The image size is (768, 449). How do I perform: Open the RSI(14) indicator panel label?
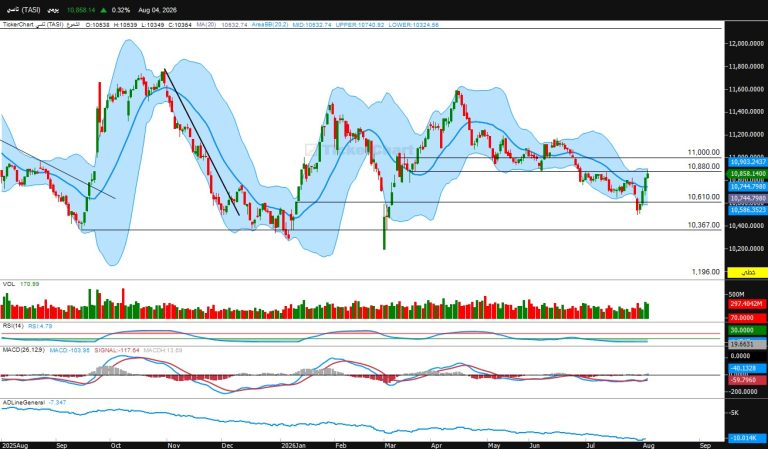click(13, 326)
